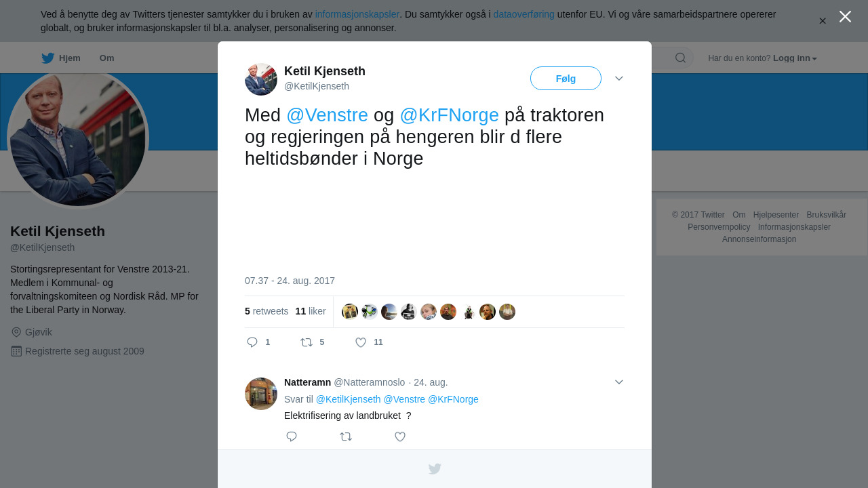
Task: Click the search magnifier icon
Action: (x=680, y=58)
